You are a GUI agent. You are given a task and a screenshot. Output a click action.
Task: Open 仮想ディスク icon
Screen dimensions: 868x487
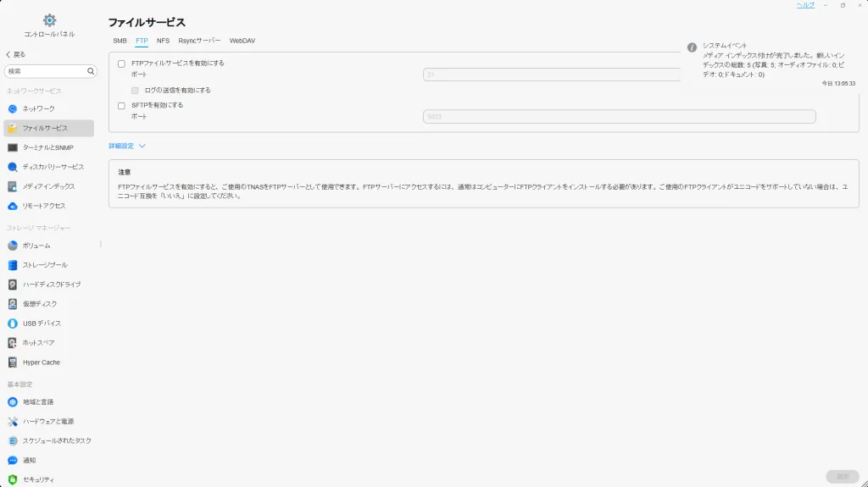[x=12, y=304]
